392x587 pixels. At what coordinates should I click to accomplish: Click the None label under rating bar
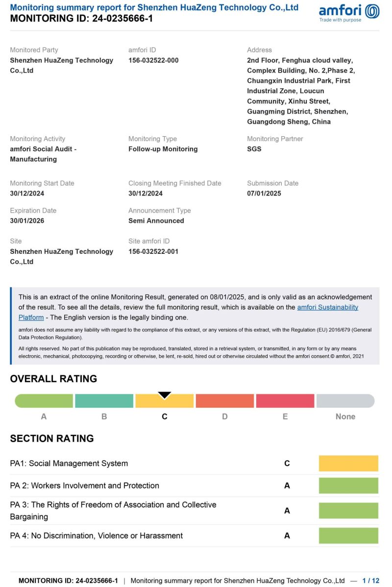345,416
